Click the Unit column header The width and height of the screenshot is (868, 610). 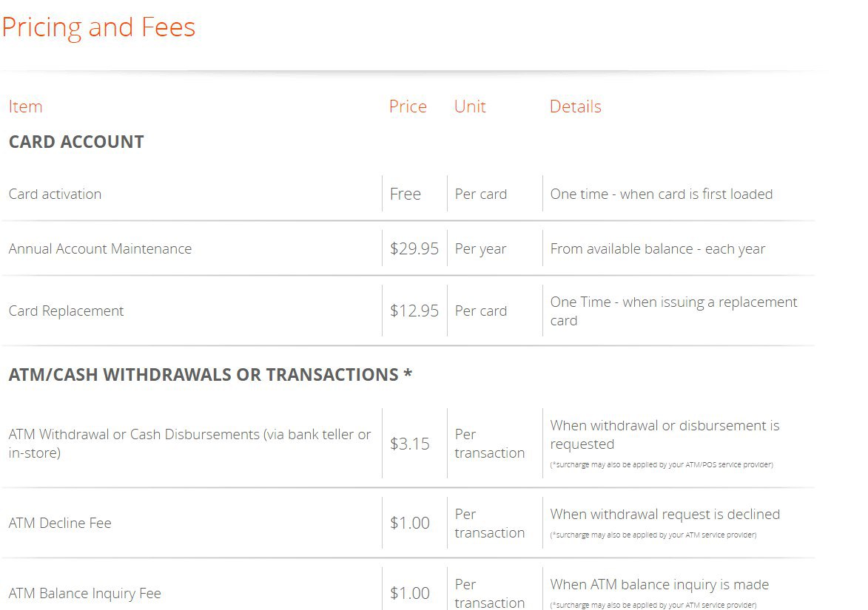point(470,106)
